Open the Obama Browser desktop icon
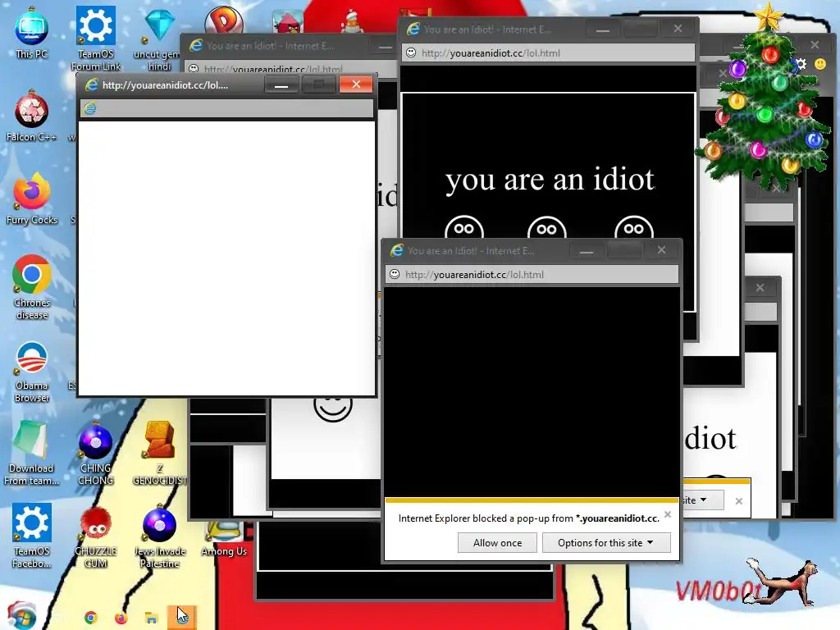Screen dimensions: 840x630 point(32,372)
